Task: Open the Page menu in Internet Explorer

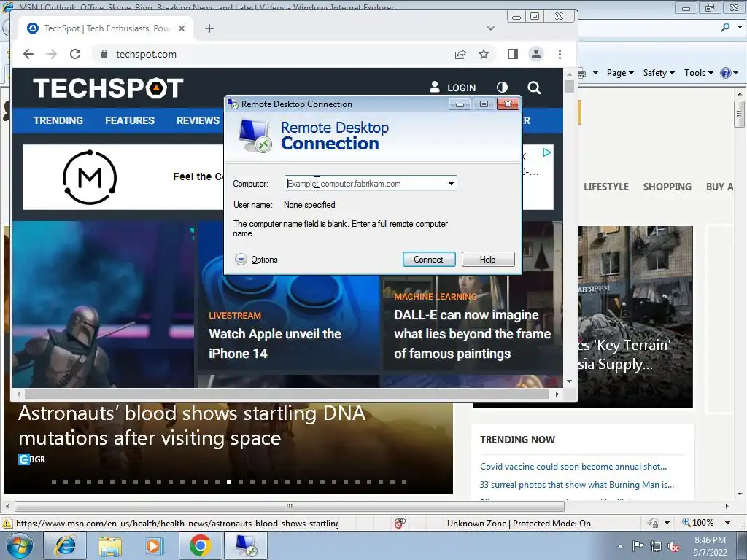Action: pyautogui.click(x=620, y=73)
